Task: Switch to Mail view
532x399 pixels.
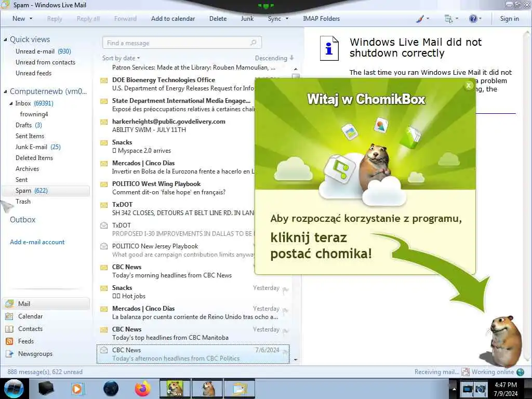Action: (46, 303)
